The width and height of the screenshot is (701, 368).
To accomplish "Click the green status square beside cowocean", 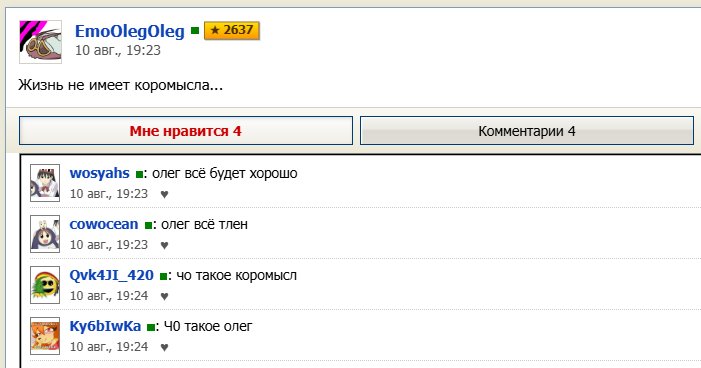I will coord(148,225).
